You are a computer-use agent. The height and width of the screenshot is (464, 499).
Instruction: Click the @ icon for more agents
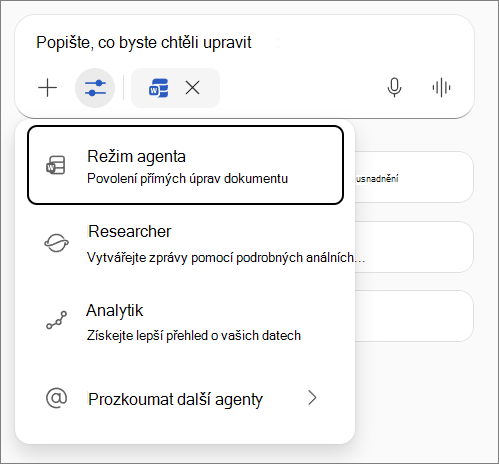[56, 398]
